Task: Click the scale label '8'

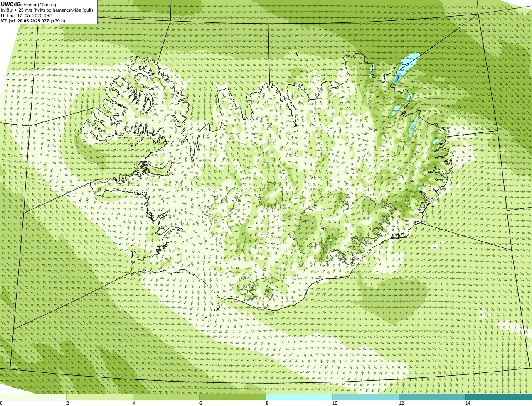Action: pos(267,403)
